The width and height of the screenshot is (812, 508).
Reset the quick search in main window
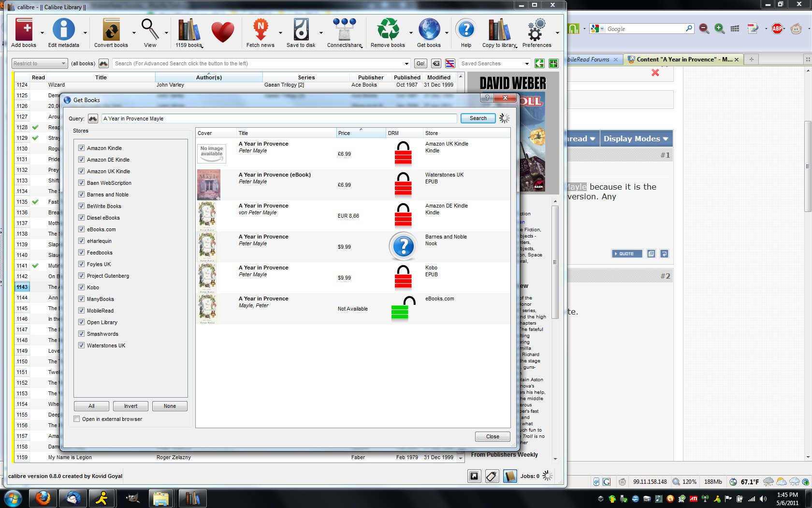pyautogui.click(x=436, y=63)
